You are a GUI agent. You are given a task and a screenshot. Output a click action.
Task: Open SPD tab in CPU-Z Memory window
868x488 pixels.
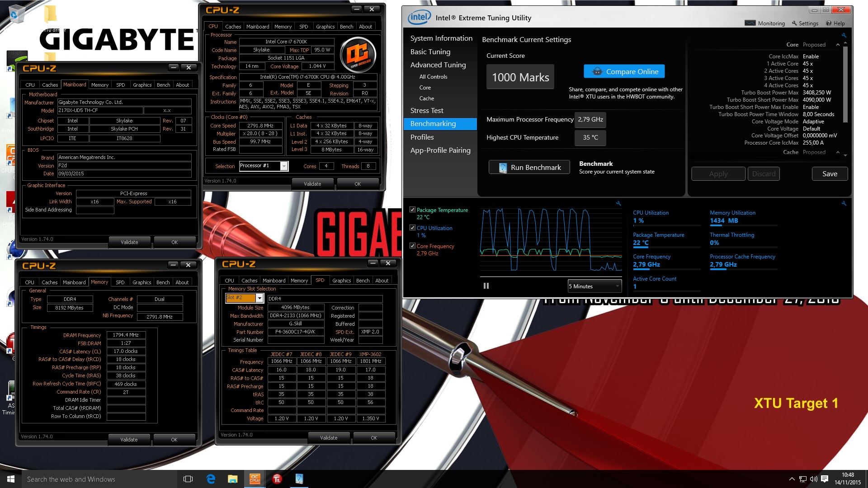120,282
